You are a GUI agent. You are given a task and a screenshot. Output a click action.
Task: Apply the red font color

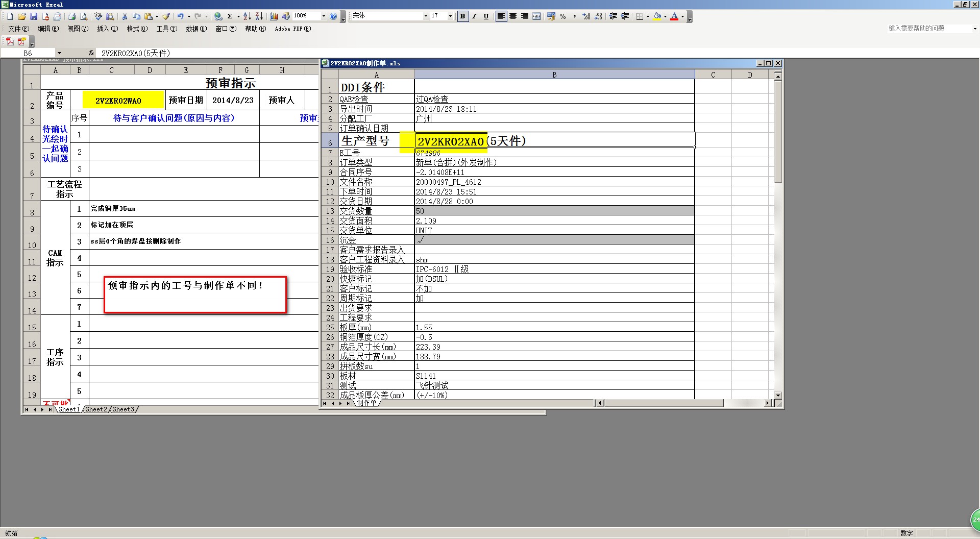click(x=674, y=16)
